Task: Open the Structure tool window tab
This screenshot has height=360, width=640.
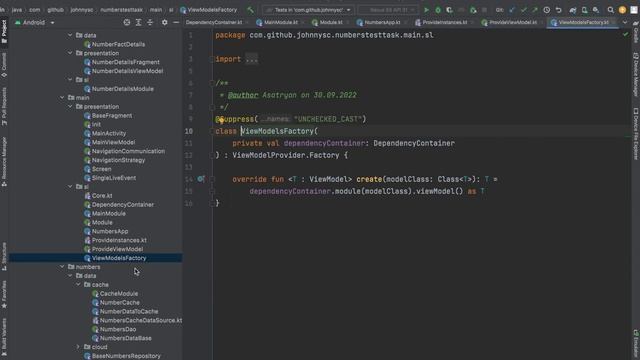Action: pyautogui.click(x=4, y=256)
